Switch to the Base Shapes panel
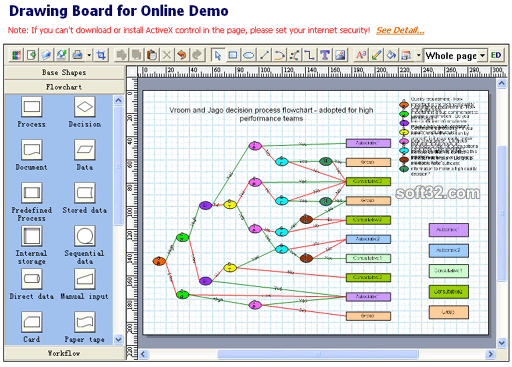The image size is (512, 367). (x=64, y=72)
